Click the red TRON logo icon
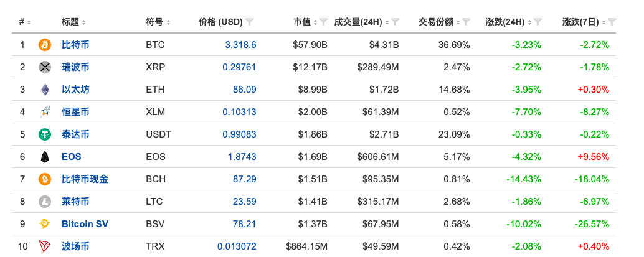644x257 pixels. pyautogui.click(x=45, y=246)
